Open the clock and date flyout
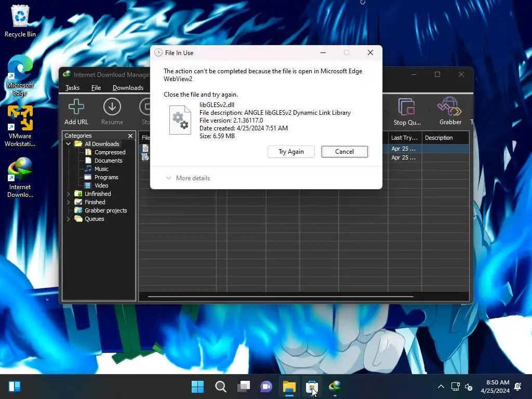Viewport: 532px width, 399px height. [495, 387]
